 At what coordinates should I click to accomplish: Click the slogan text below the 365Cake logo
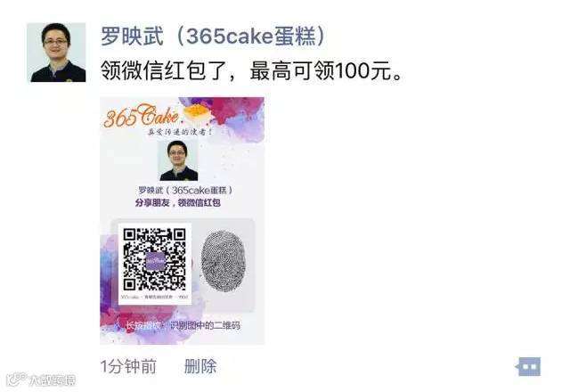click(x=180, y=132)
